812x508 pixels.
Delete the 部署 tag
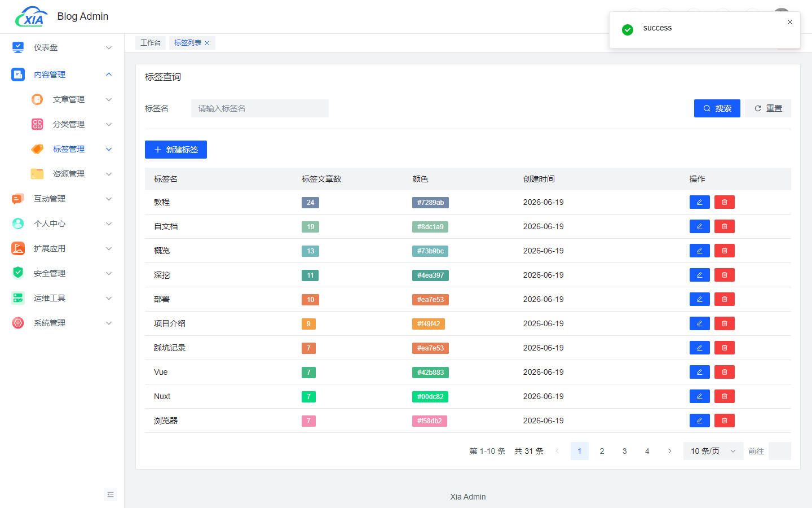(725, 299)
